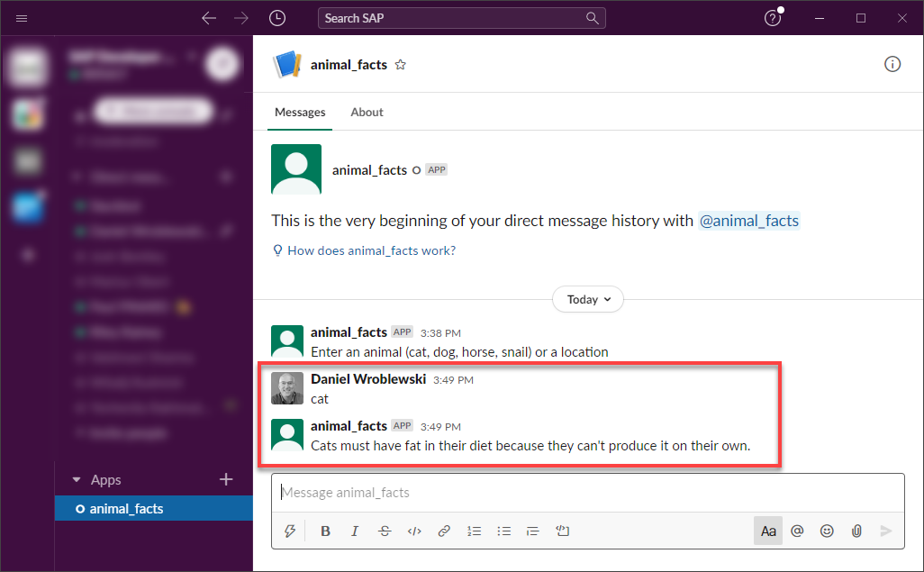Send the message arrow button
The image size is (924, 572).
[885, 531]
